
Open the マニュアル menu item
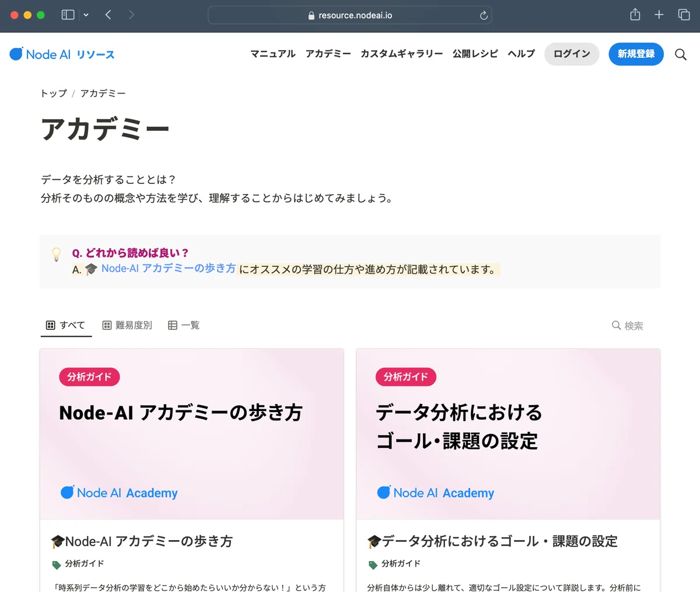click(273, 54)
